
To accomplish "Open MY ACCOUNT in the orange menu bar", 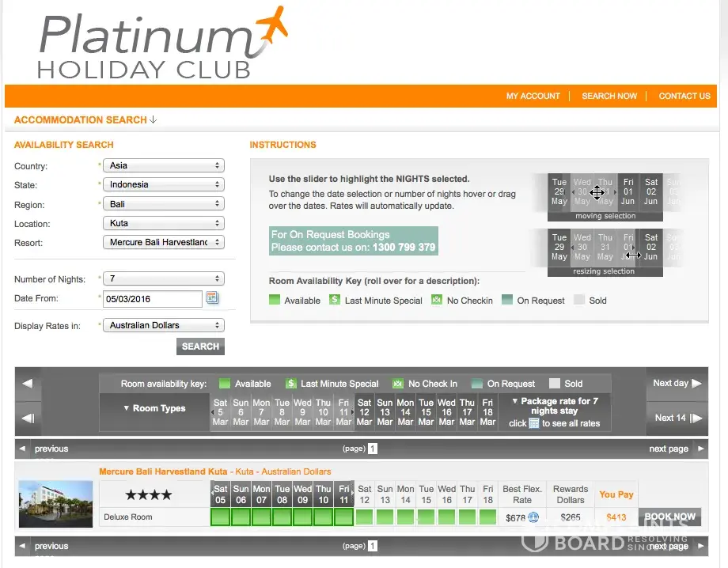I will 533,96.
